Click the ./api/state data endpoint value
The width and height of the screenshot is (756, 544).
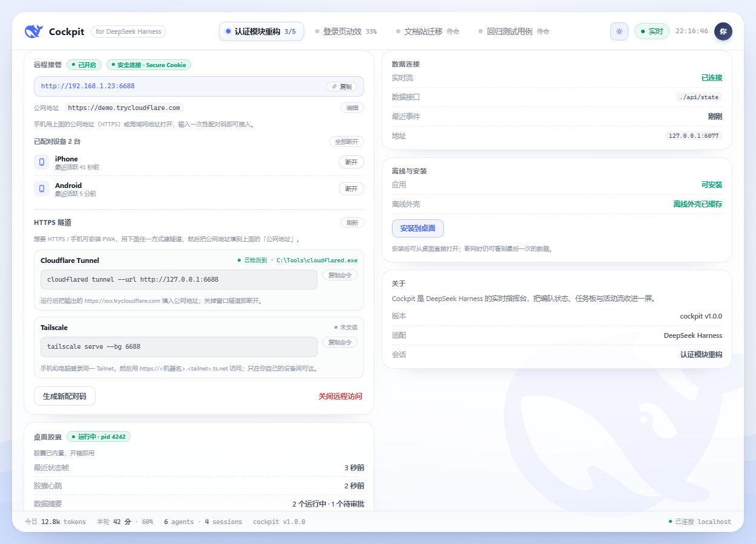[699, 97]
